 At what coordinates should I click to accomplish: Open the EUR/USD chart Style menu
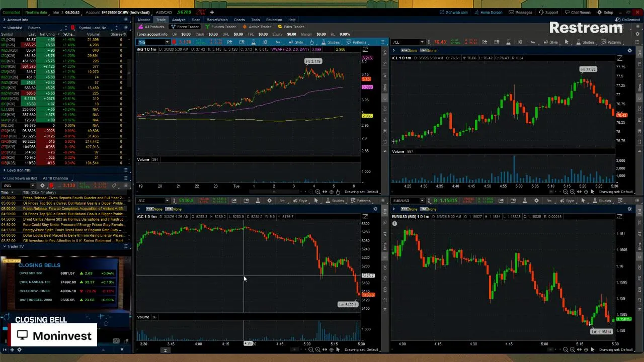tap(567, 201)
